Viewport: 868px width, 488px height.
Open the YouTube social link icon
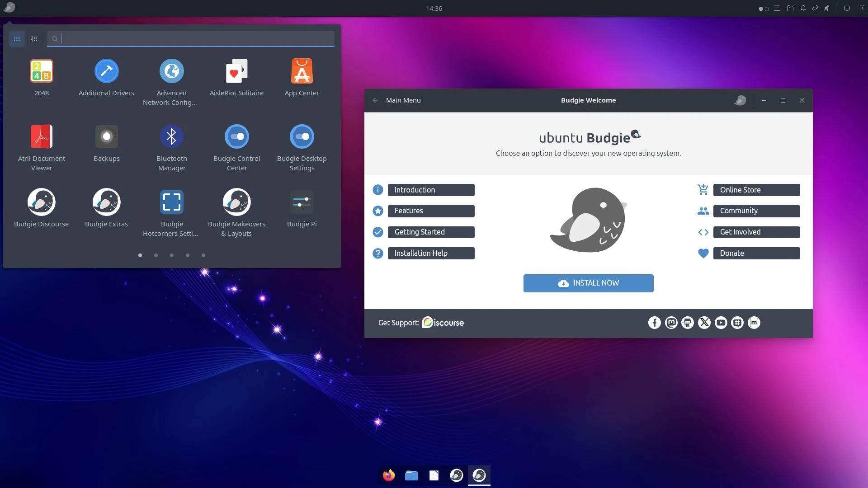point(721,323)
